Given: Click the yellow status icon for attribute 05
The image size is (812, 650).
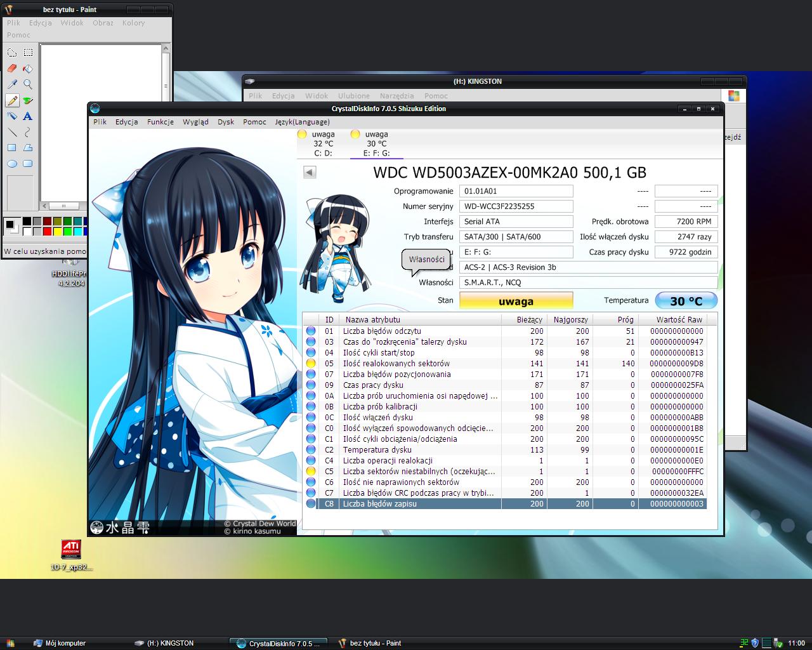Looking at the screenshot, I should [x=311, y=363].
